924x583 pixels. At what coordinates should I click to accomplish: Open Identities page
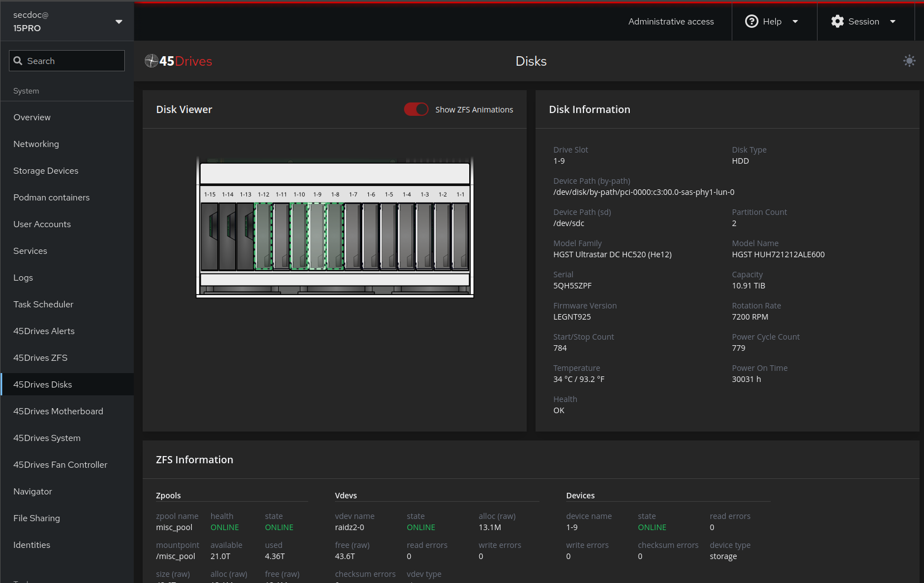(67, 545)
